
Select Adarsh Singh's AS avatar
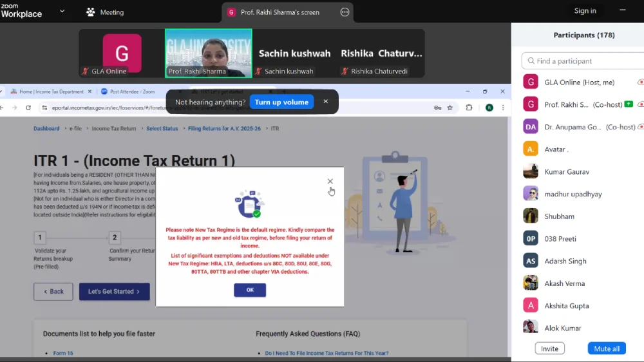531,261
